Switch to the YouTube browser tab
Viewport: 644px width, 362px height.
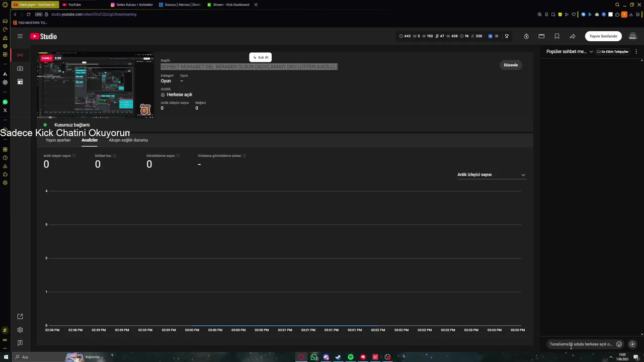(x=83, y=5)
